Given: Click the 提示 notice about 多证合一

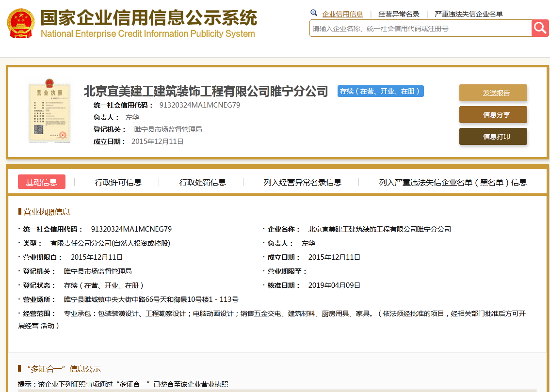Looking at the screenshot, I should pos(123,384).
